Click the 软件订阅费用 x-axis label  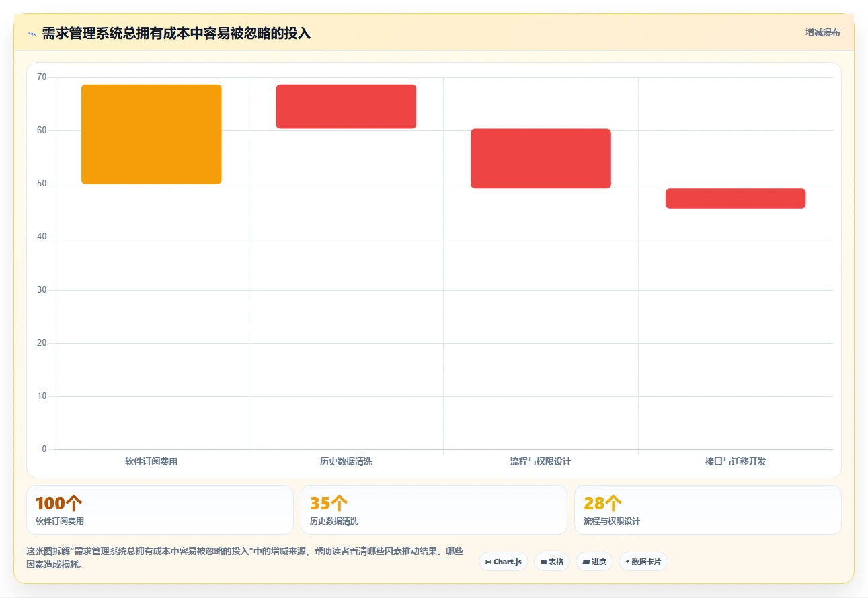pos(151,461)
